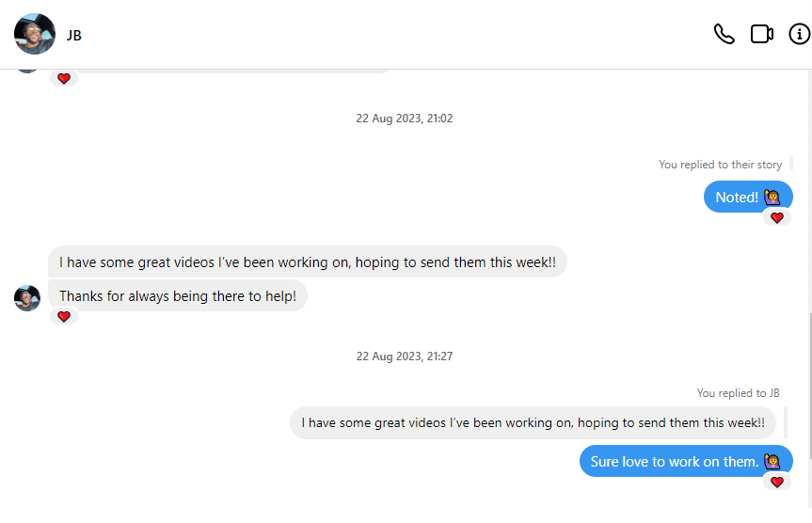Open JB's profile picture in header
Screen dimensions: 812x523
pos(35,35)
